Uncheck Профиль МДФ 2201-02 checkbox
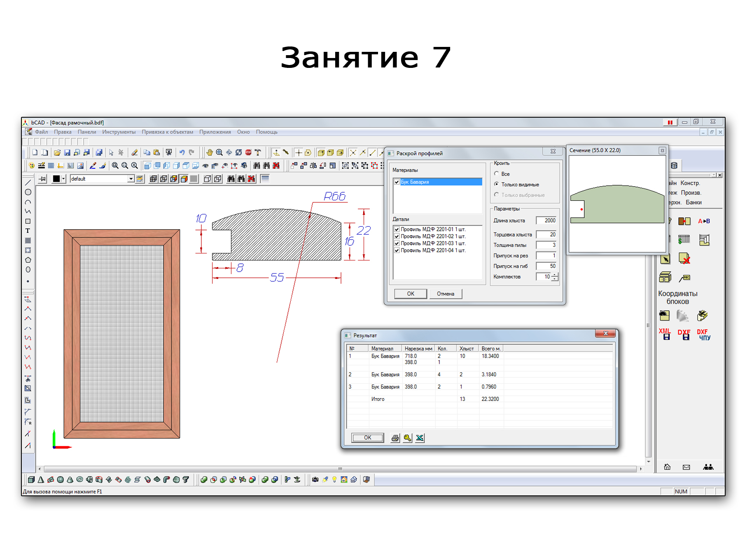 point(397,237)
